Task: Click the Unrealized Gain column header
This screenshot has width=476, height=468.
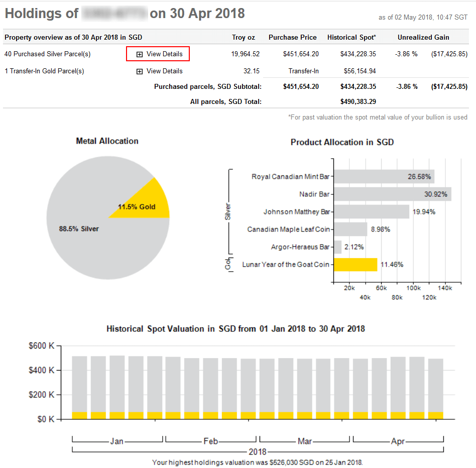Action: pyautogui.click(x=423, y=37)
